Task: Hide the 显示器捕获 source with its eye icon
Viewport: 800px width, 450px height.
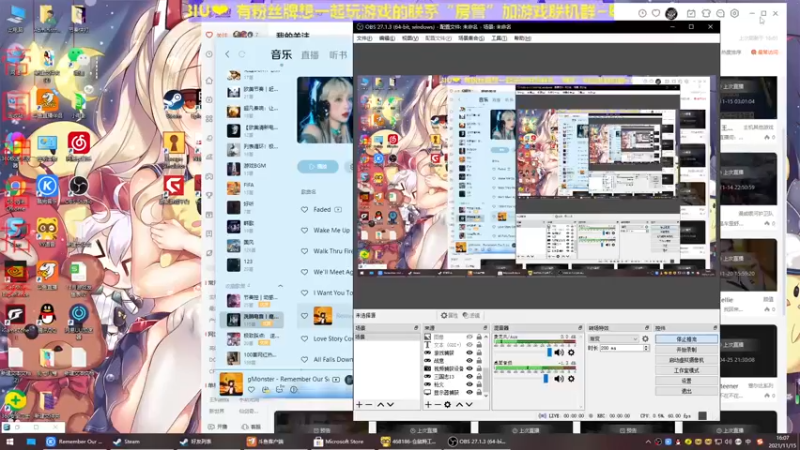Action: pos(469,392)
